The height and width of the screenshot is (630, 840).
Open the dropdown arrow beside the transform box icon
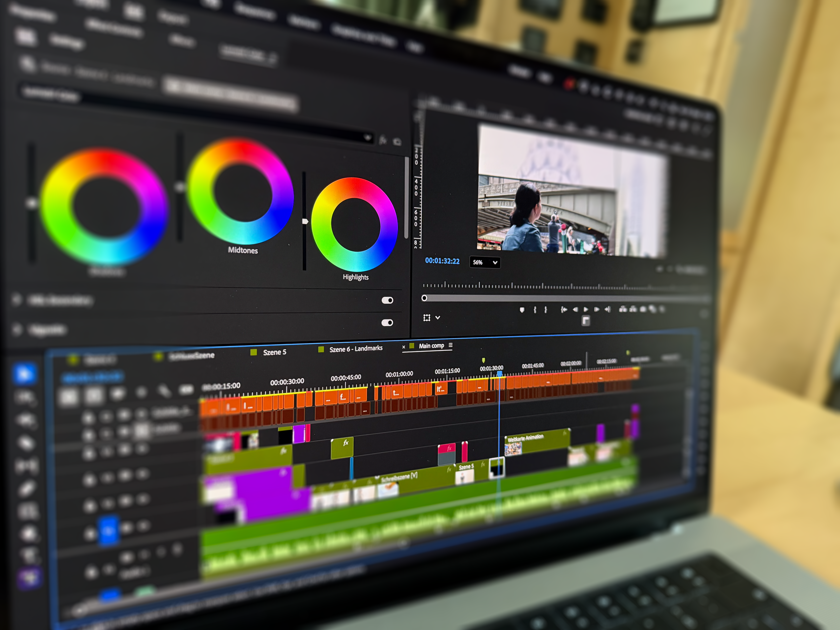(438, 318)
